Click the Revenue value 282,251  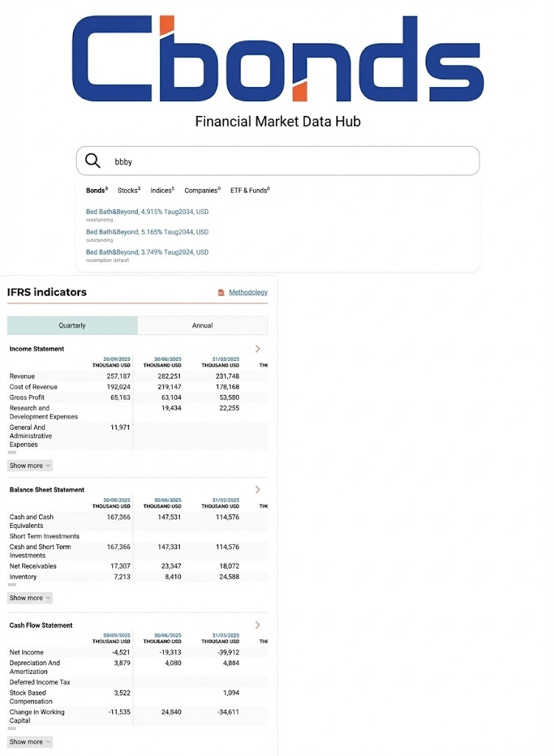(x=170, y=376)
